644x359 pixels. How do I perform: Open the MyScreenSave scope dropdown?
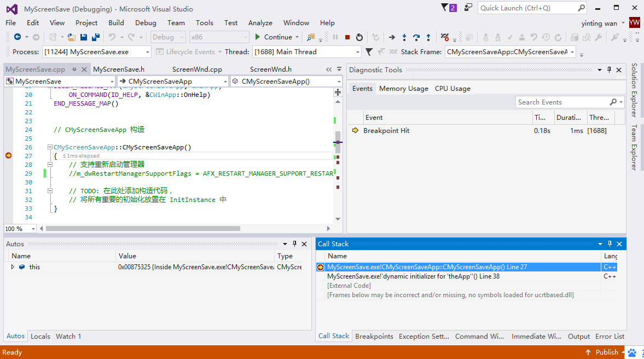(x=112, y=82)
